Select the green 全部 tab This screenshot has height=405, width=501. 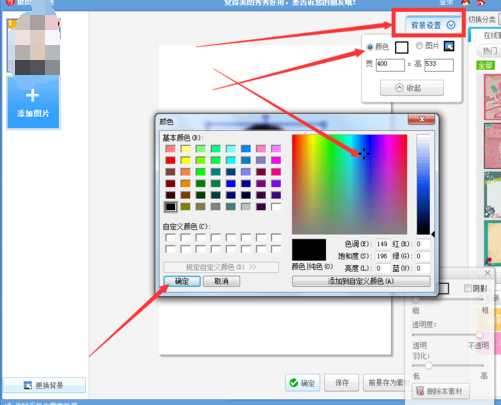click(x=486, y=65)
